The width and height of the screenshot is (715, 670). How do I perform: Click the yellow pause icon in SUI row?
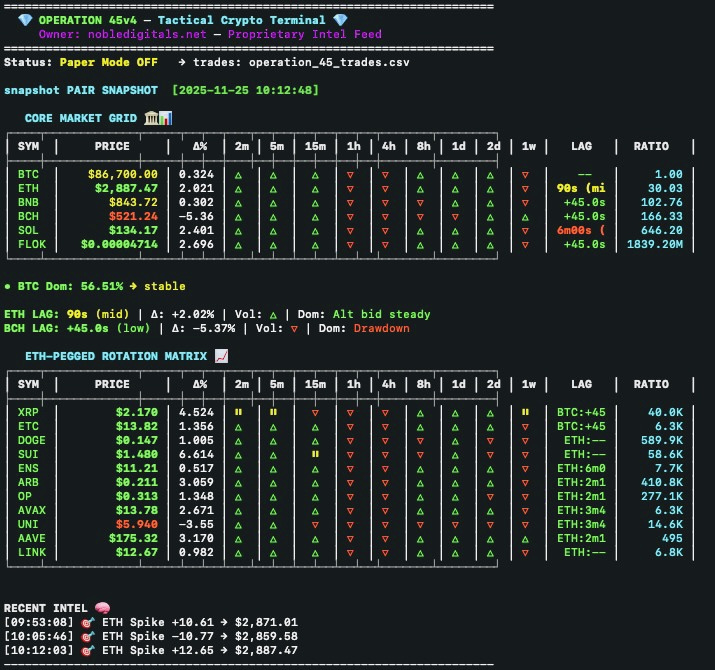[x=315, y=454]
